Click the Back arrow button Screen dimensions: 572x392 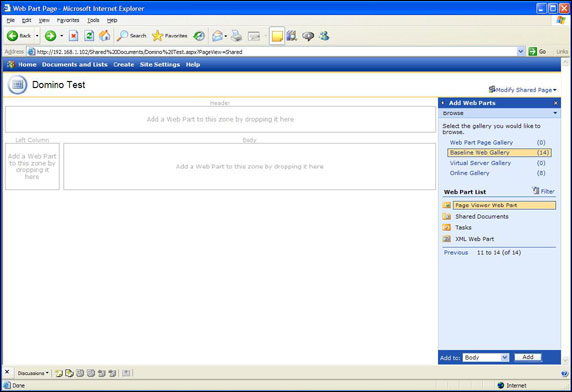click(12, 36)
